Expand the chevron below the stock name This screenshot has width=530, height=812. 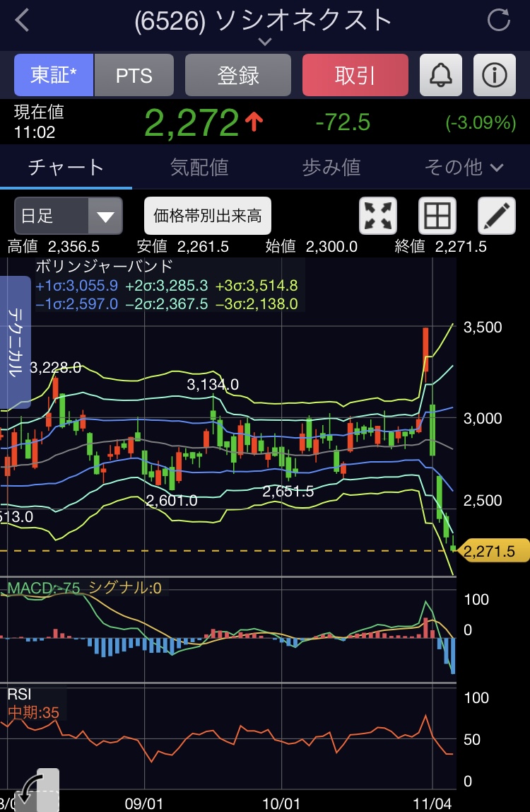(264, 42)
